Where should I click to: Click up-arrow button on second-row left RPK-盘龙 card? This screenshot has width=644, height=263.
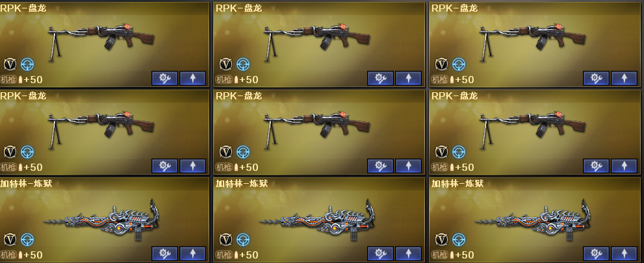(192, 166)
